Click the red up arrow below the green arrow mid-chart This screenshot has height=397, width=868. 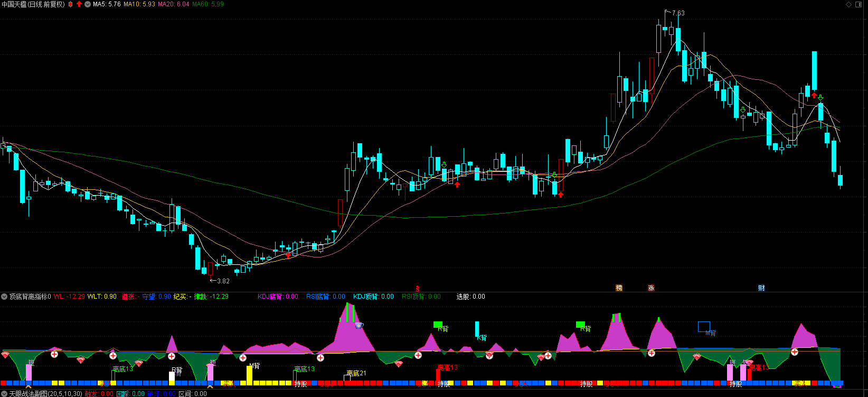(x=457, y=184)
